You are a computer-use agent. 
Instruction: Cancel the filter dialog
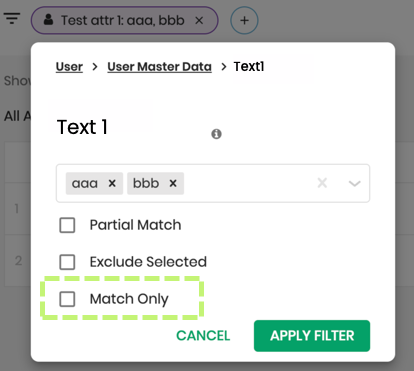(x=203, y=336)
